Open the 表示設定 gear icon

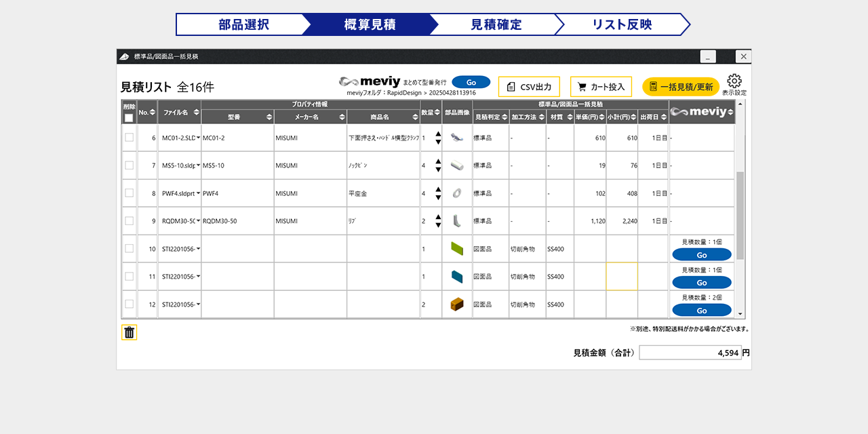[734, 81]
